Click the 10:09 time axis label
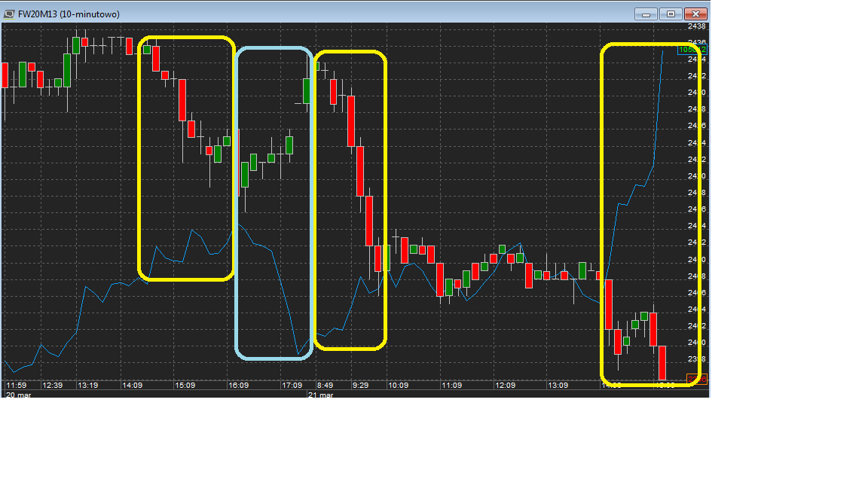The width and height of the screenshot is (868, 488). 398,385
